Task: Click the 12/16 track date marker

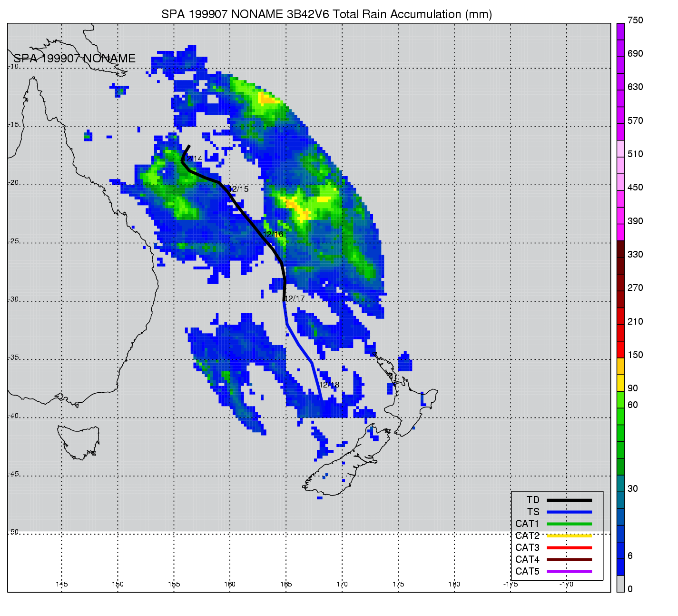Action: coord(274,234)
